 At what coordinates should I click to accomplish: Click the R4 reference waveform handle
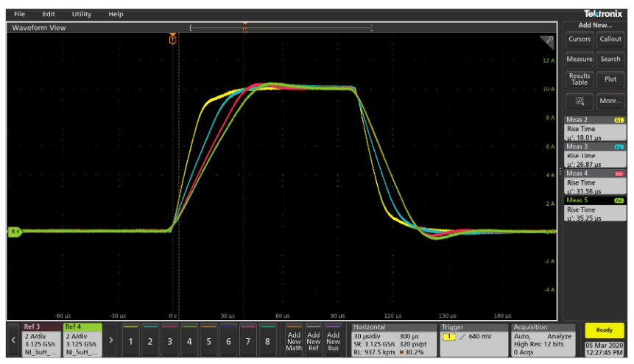click(14, 232)
